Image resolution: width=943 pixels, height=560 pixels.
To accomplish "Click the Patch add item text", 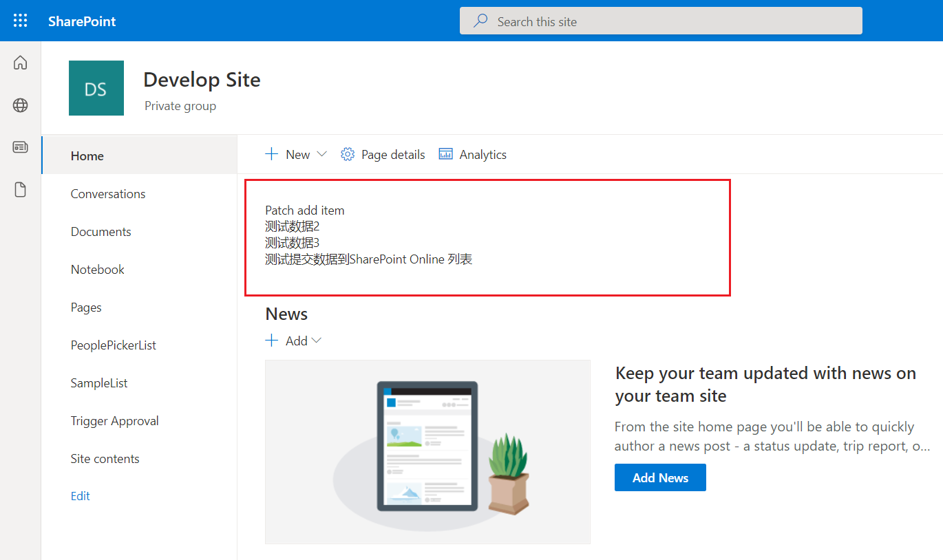I will (x=305, y=211).
